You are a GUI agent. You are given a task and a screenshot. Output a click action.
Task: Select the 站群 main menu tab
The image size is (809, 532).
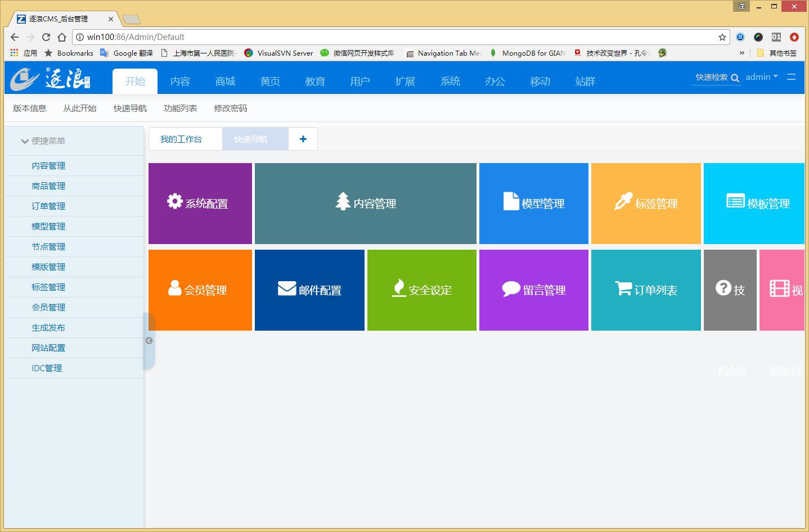585,82
